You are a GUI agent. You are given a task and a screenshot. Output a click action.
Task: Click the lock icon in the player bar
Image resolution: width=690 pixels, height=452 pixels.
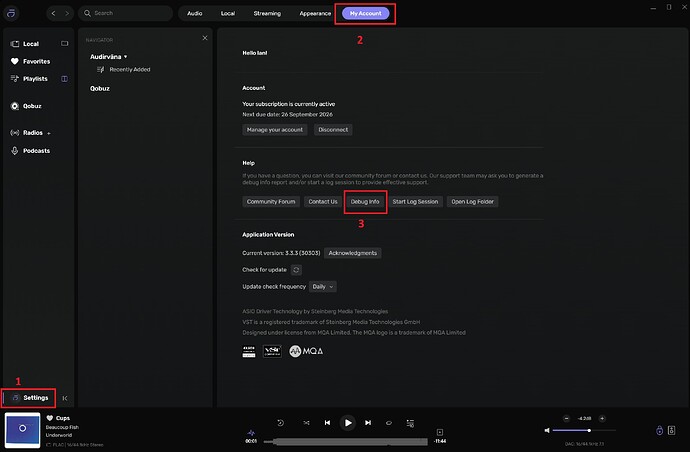coord(659,430)
